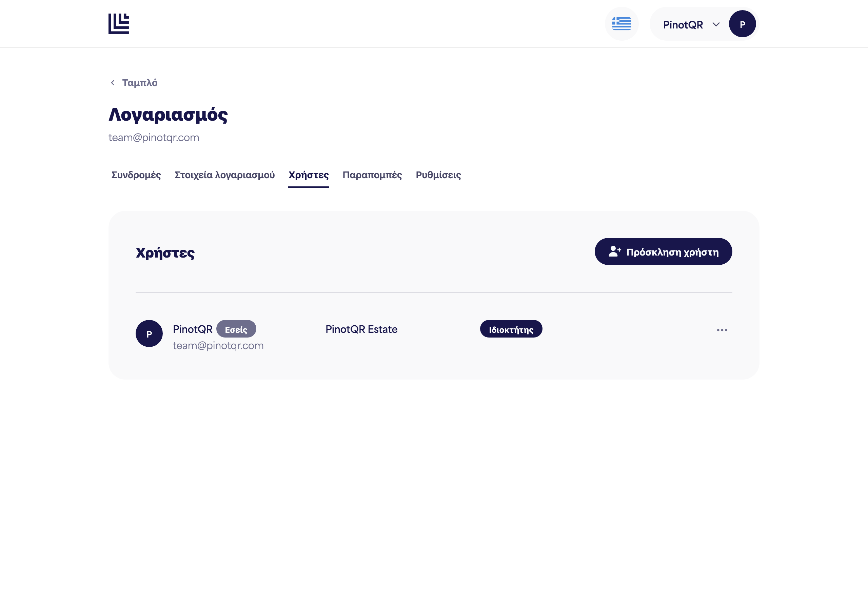Click team@pinotqr.com under the Λογαριασμός heading
This screenshot has width=868, height=610.
tap(154, 138)
